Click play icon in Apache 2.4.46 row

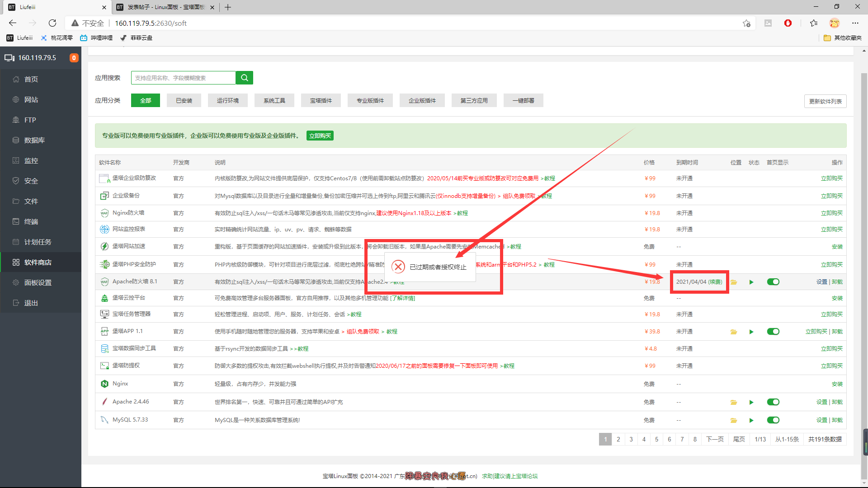coord(751,402)
